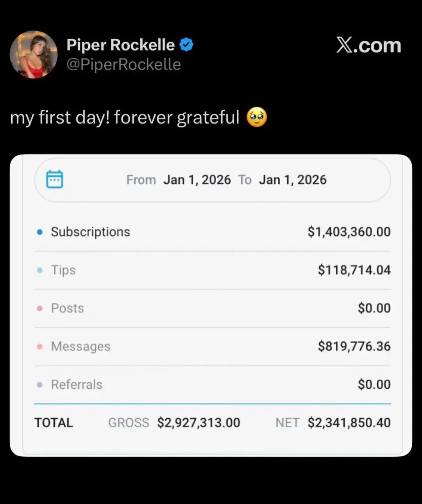Click the pink dot beside Posts
Viewport: 422px width, 504px height.
[x=39, y=308]
